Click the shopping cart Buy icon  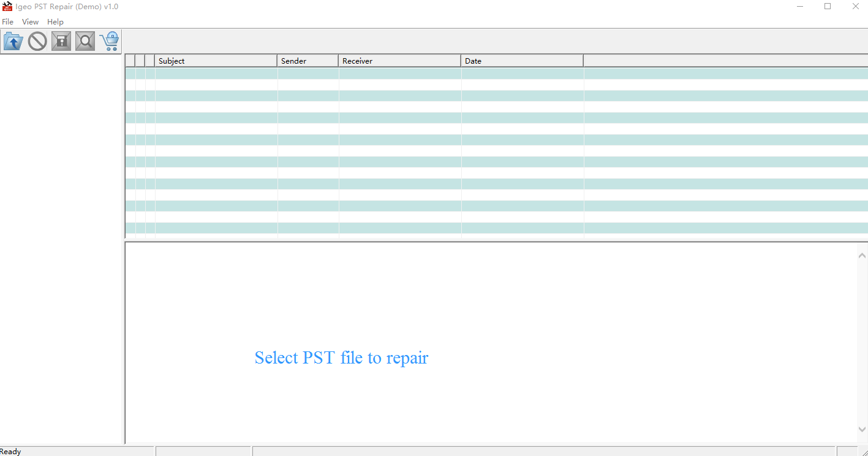point(110,42)
